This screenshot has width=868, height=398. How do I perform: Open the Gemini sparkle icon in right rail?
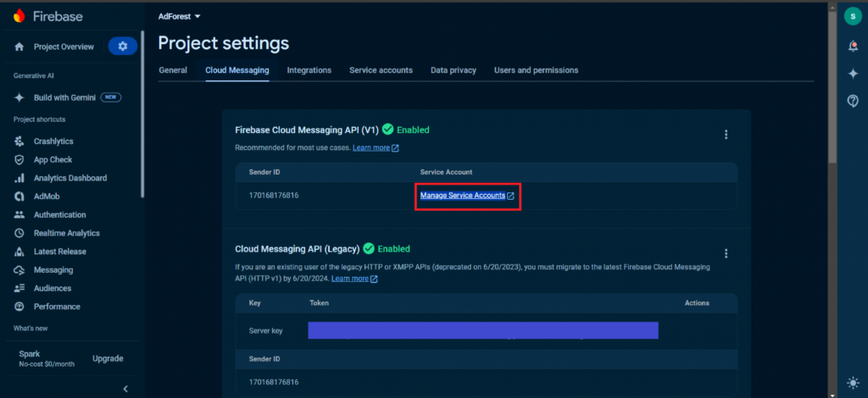point(853,74)
